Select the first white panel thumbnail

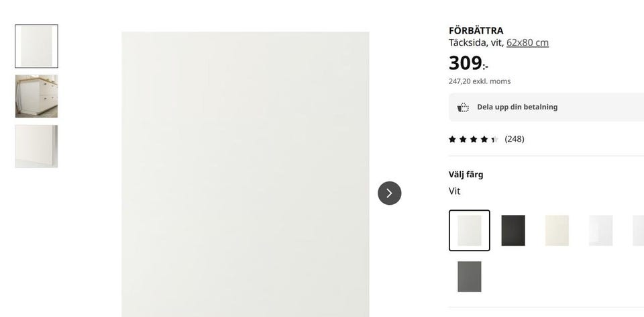pos(36,46)
